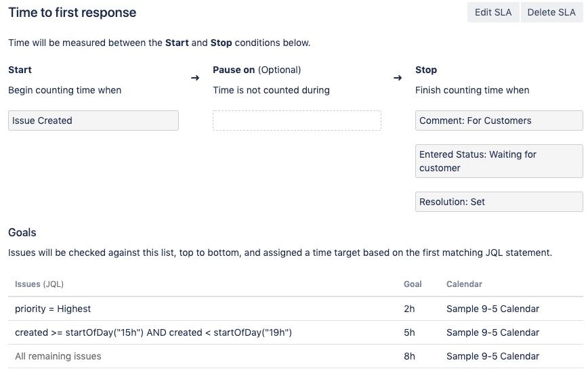Select Entered Status: Waiting for customer condition
Viewport: 588px width, 371px height.
tap(499, 161)
